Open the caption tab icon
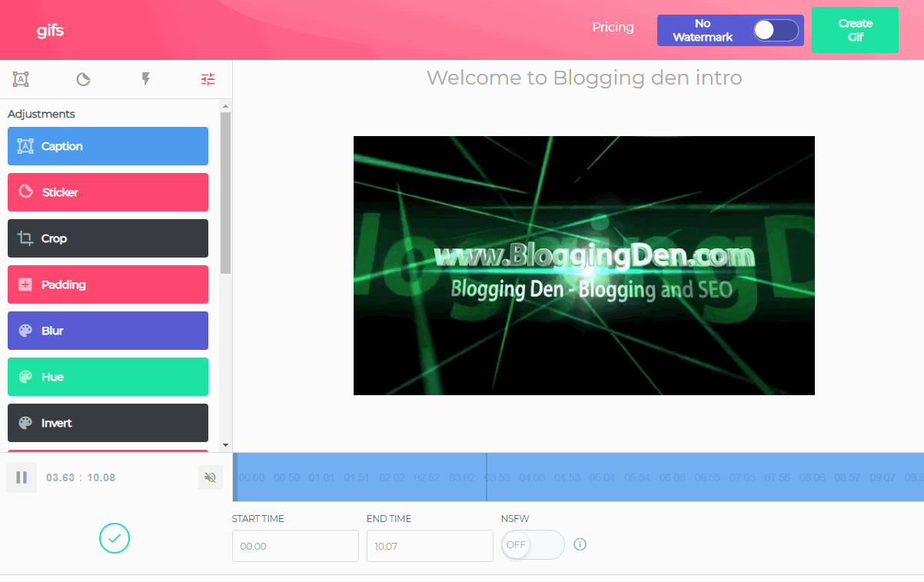The width and height of the screenshot is (924, 582). coord(21,78)
